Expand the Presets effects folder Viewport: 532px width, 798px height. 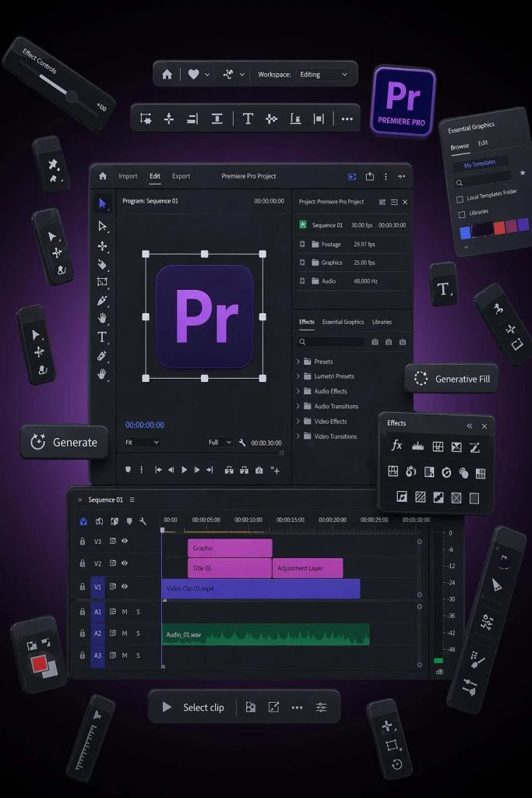tap(298, 362)
